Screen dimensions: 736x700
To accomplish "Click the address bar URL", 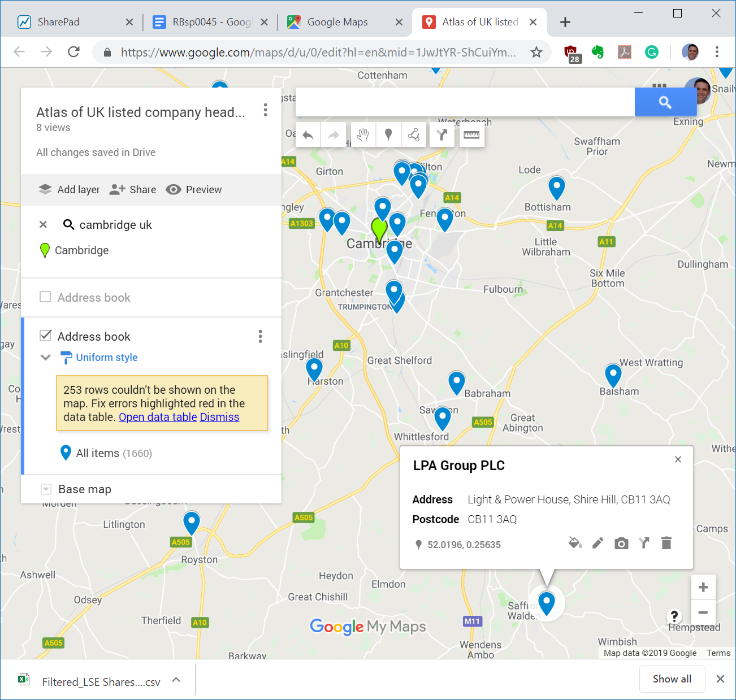I will (318, 53).
